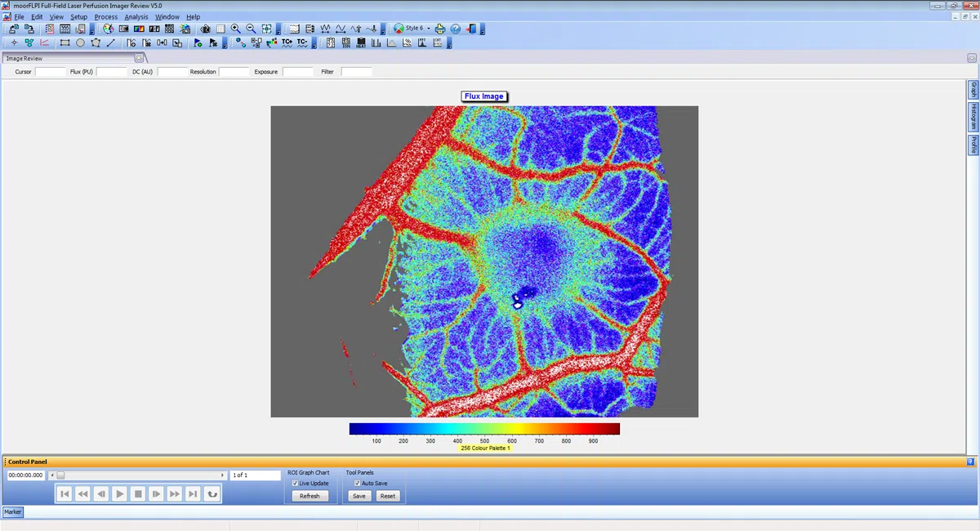Activate the Zoom In magnifier tool
The image size is (980, 531).
pyautogui.click(x=236, y=29)
